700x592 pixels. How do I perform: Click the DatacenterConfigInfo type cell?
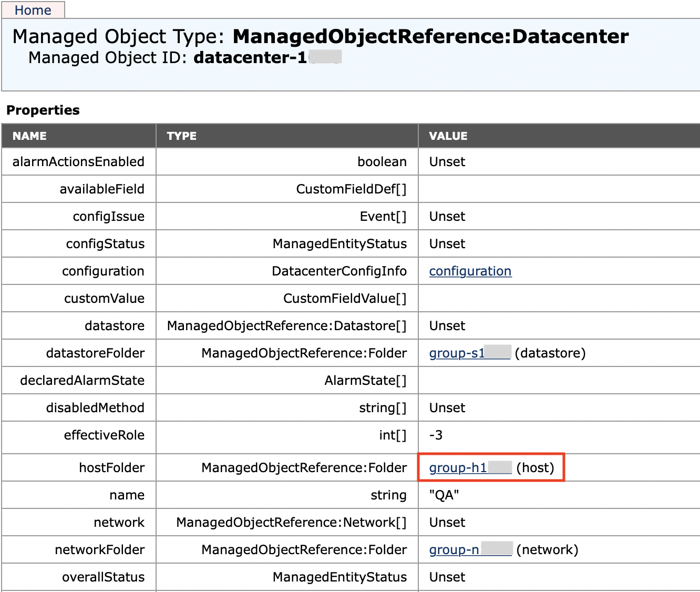[339, 271]
